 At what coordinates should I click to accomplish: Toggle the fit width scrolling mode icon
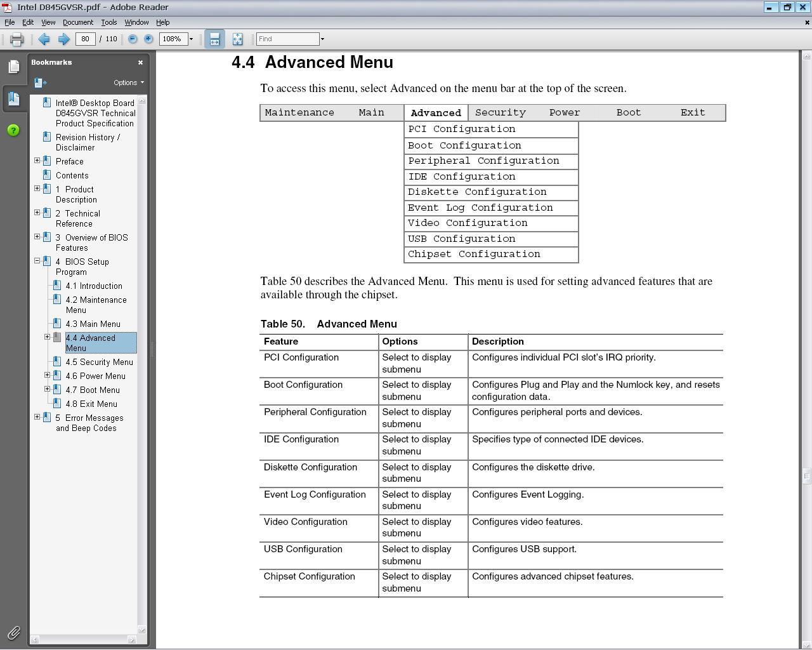(214, 39)
